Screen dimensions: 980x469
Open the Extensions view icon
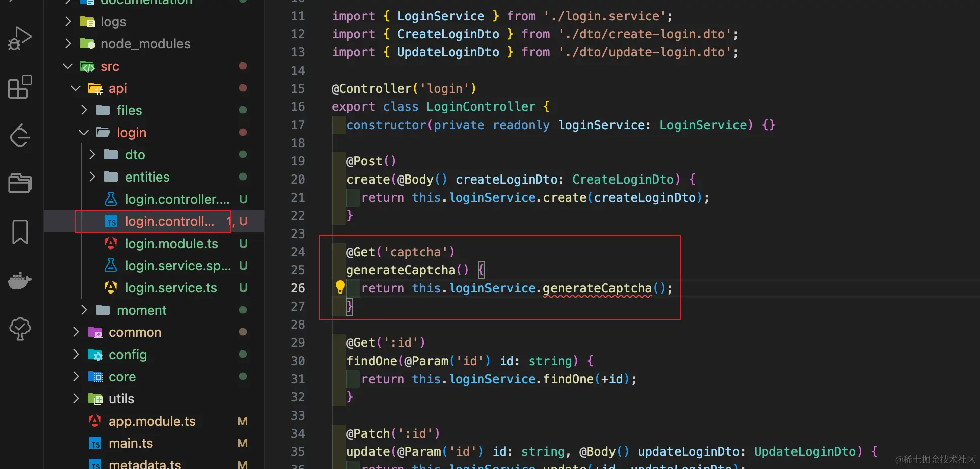pos(20,87)
